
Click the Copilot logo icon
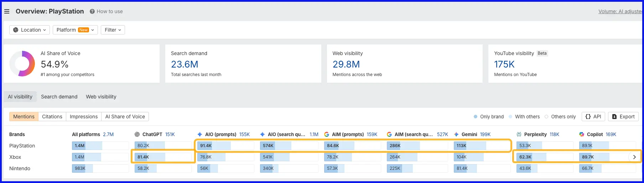[582, 134]
